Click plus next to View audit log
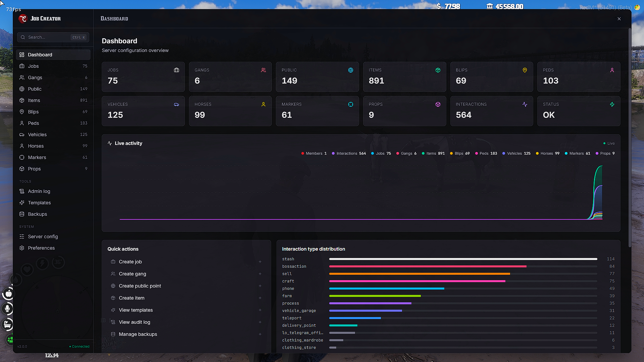 click(x=260, y=322)
